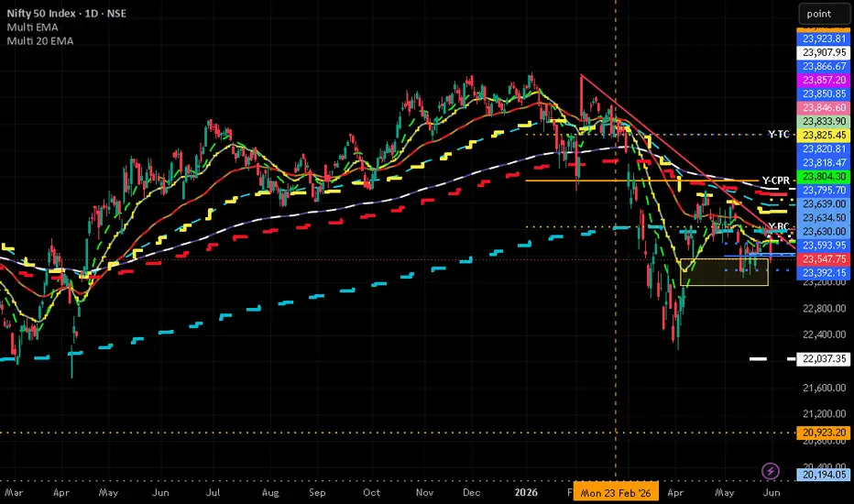Click the blue 23,392.15 price label
This screenshot has height=504, width=854.
click(x=823, y=272)
